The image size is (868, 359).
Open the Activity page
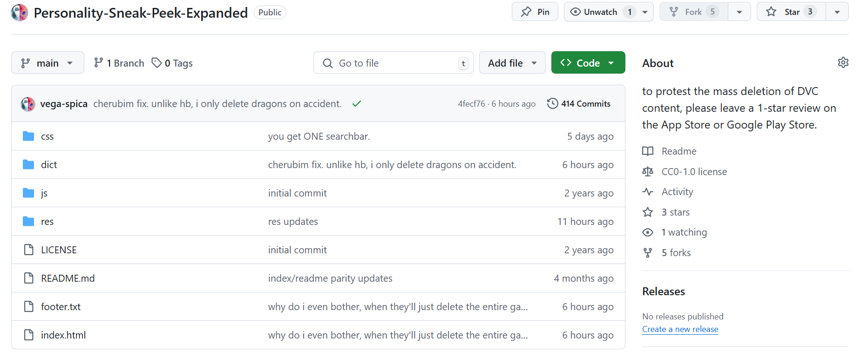pos(677,192)
